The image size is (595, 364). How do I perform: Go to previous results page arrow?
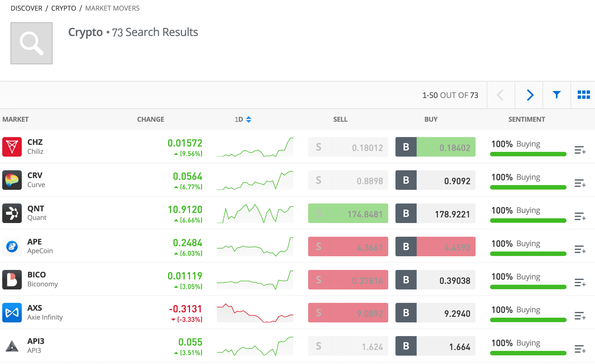click(x=501, y=95)
